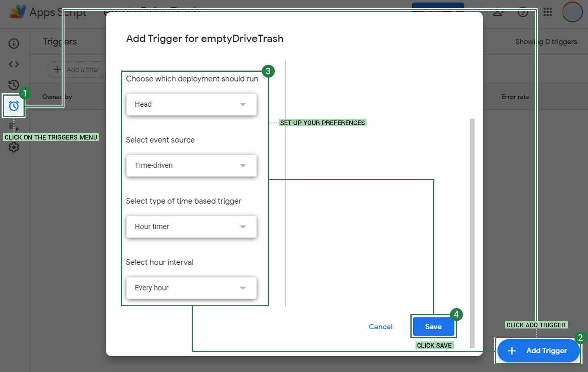
Task: Change hour interval via the Every hour dropdown
Action: [191, 288]
